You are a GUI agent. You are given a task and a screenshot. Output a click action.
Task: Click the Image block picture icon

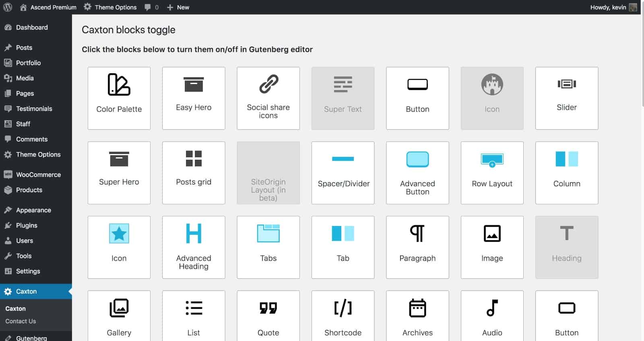tap(492, 233)
